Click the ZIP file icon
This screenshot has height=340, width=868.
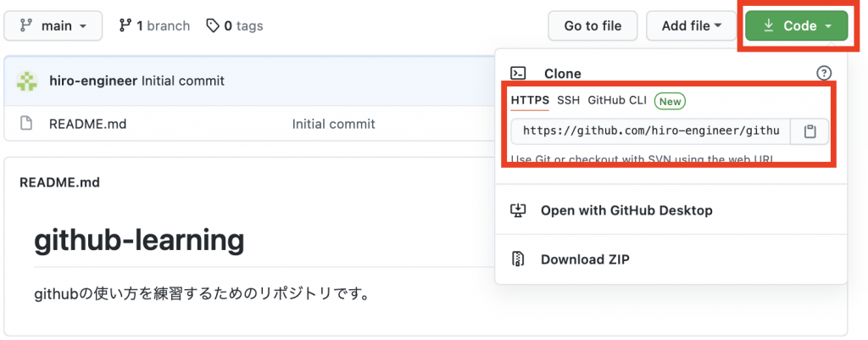point(518,259)
